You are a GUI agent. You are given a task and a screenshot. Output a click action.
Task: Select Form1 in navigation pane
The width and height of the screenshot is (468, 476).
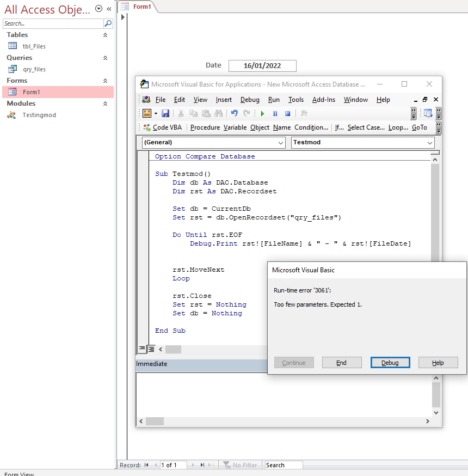point(58,92)
